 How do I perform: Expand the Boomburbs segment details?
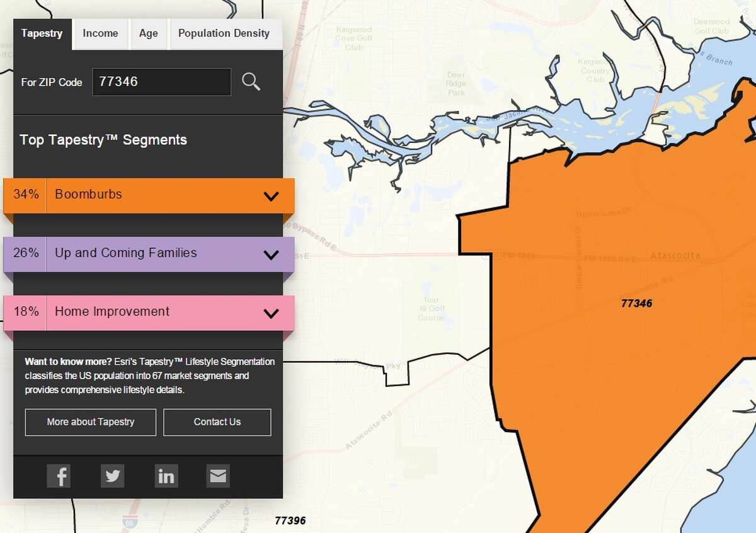[272, 195]
